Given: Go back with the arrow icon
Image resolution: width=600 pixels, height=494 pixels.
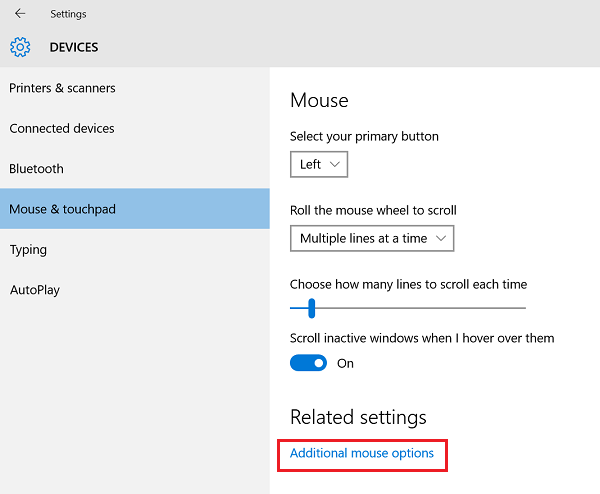Looking at the screenshot, I should coord(20,14).
